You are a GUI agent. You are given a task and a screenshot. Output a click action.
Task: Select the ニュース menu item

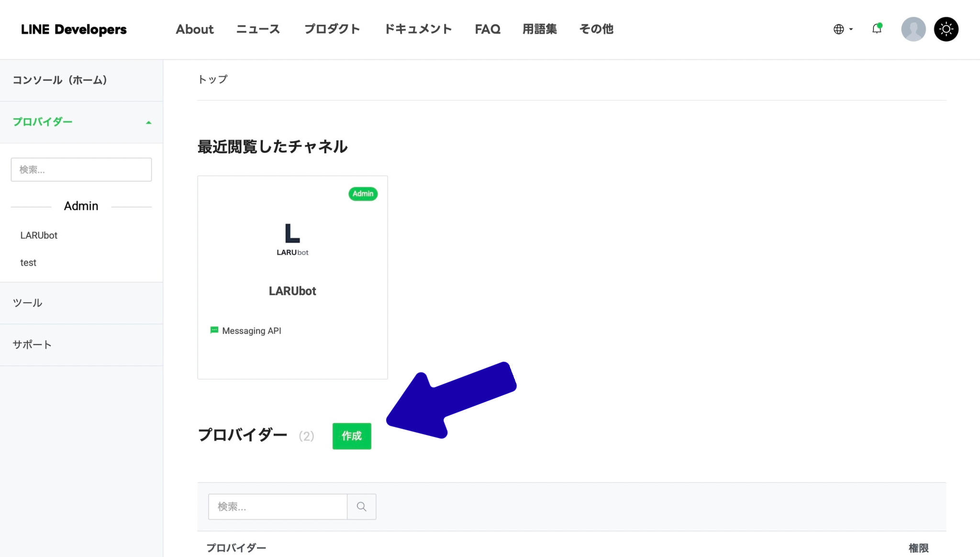257,29
